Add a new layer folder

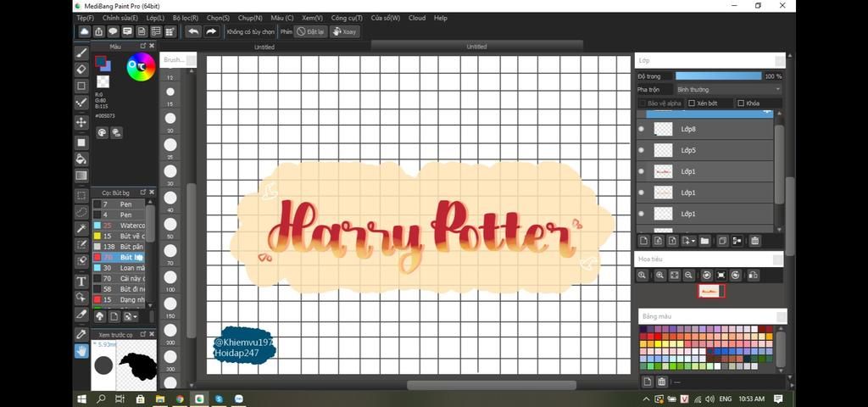point(704,241)
